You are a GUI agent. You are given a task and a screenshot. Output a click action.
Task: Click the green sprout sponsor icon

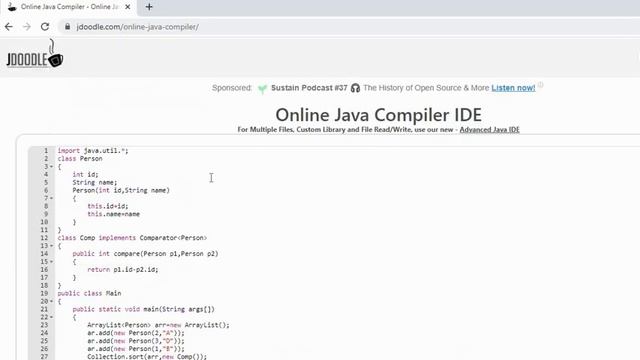tap(262, 89)
